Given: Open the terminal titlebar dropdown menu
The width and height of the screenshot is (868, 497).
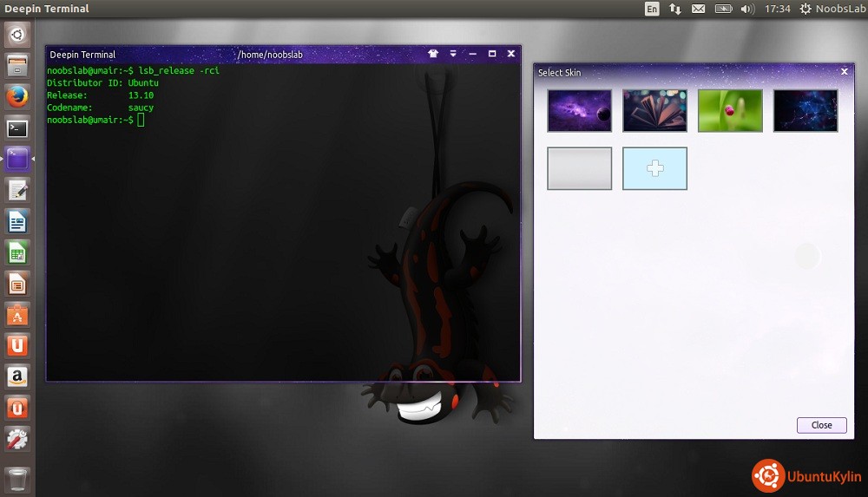Looking at the screenshot, I should (x=453, y=54).
